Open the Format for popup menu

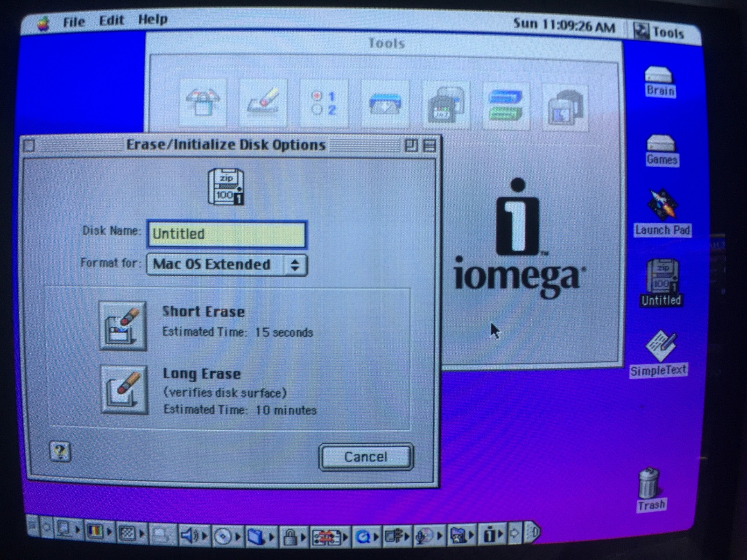click(x=227, y=265)
